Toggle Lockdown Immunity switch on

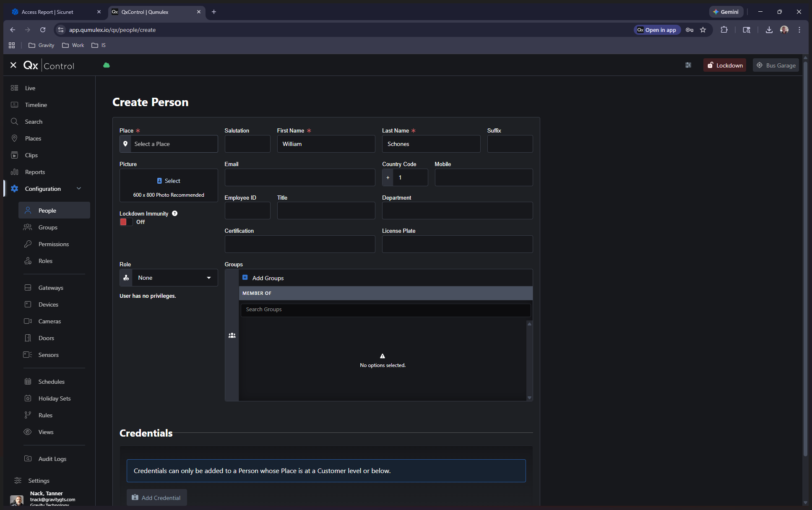[126, 222]
